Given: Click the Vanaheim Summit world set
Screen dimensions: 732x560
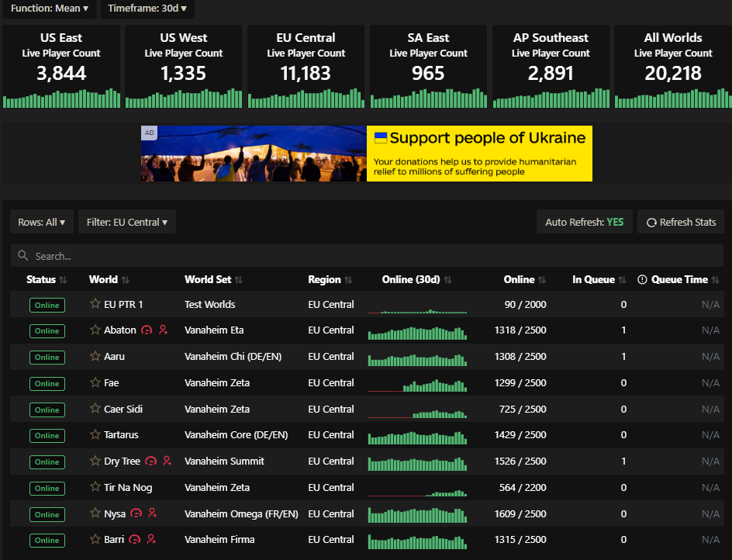Looking at the screenshot, I should pos(224,461).
